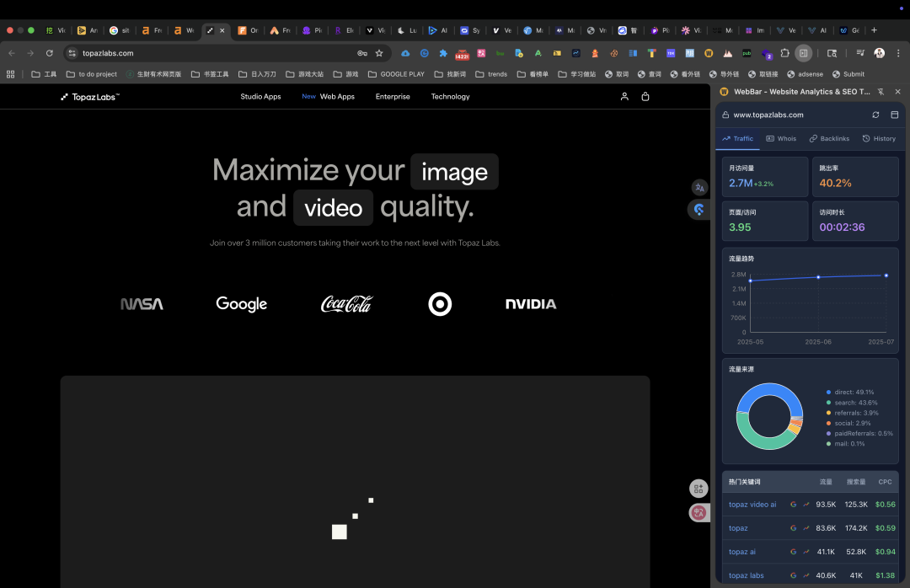Open the Chrome three-dot menu
Viewport: 910px width, 588px height.
click(898, 53)
